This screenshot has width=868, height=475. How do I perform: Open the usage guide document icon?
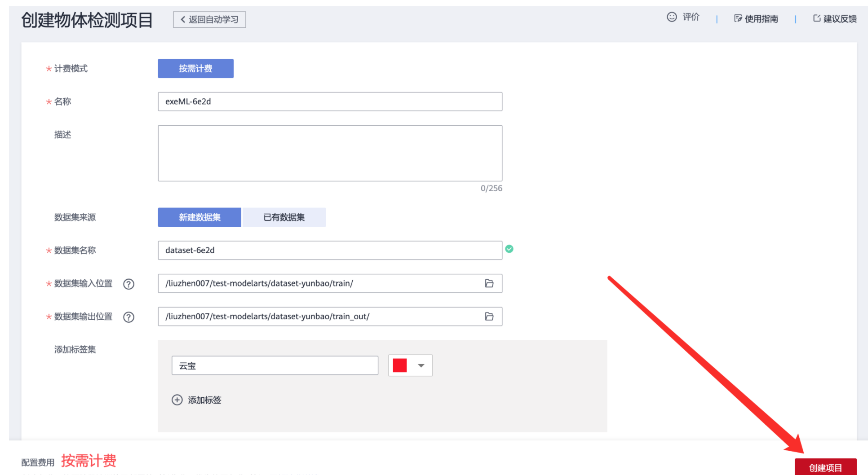tap(738, 18)
